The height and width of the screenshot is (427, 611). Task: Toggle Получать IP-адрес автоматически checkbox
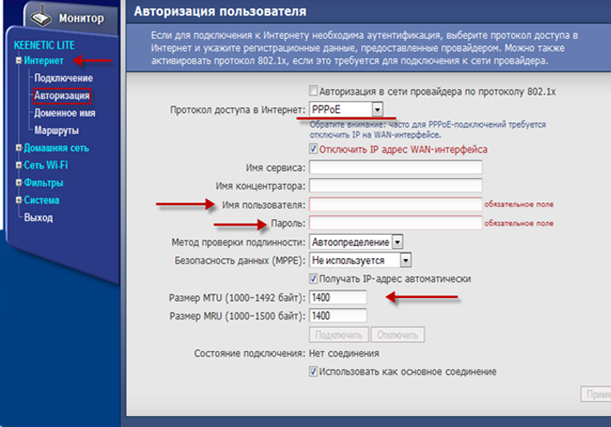(314, 278)
